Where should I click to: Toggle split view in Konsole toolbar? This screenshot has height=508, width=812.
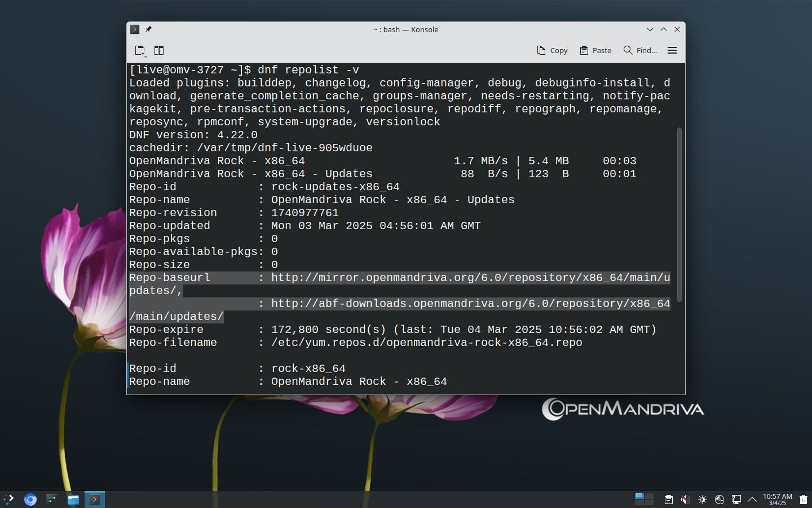[159, 50]
